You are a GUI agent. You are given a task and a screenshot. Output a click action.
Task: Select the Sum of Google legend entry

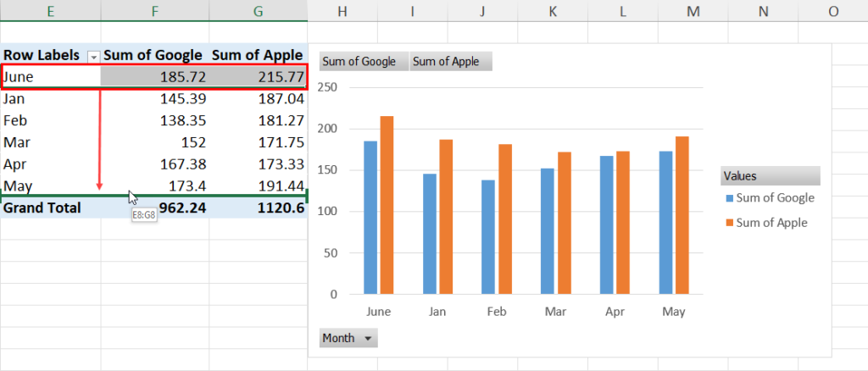click(x=770, y=198)
